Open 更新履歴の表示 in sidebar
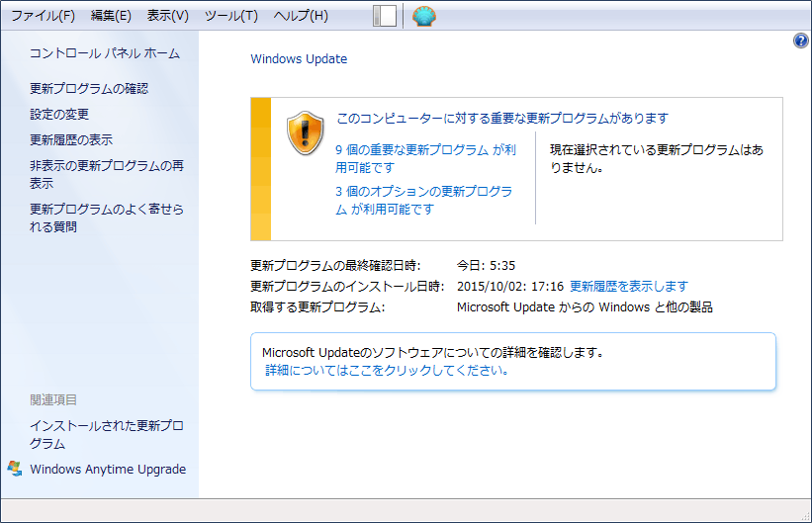The width and height of the screenshot is (812, 523). pyautogui.click(x=71, y=139)
